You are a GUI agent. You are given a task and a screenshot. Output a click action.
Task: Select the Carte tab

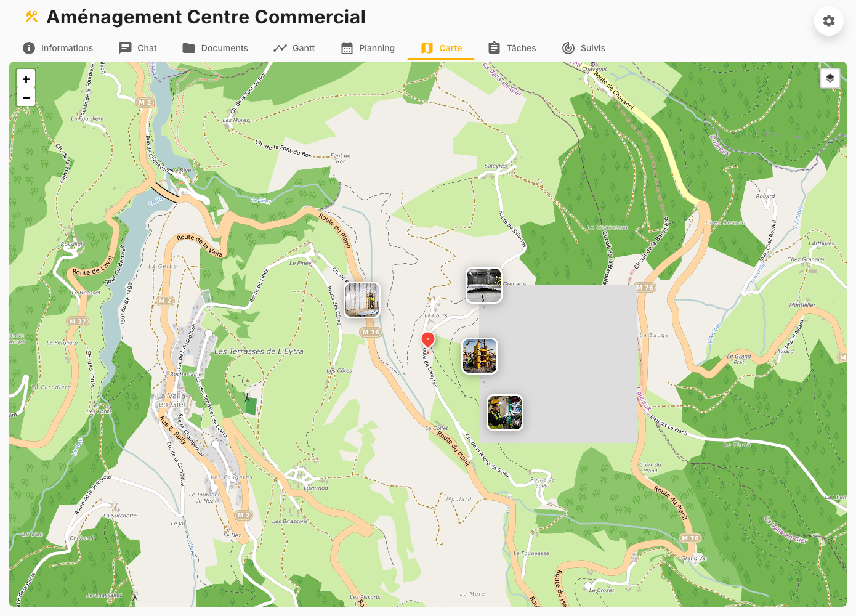tap(441, 48)
